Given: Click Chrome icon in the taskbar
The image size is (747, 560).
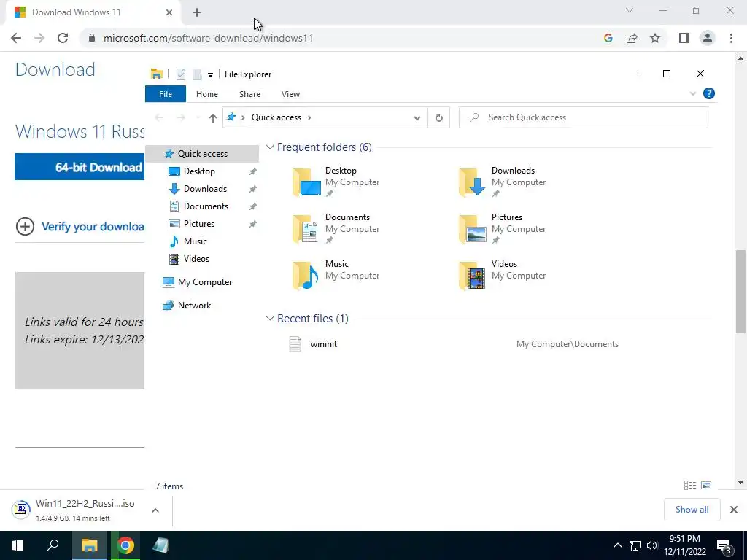Looking at the screenshot, I should [125, 545].
